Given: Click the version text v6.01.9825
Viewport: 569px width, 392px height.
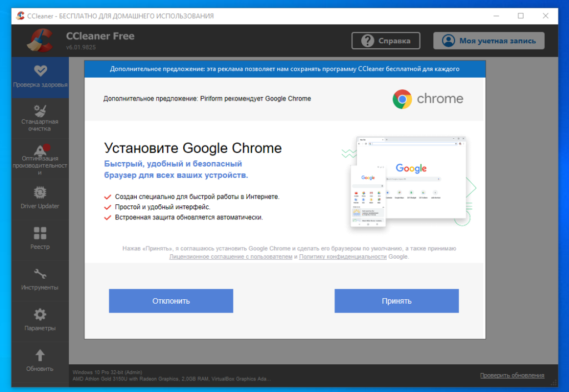Looking at the screenshot, I should point(81,47).
